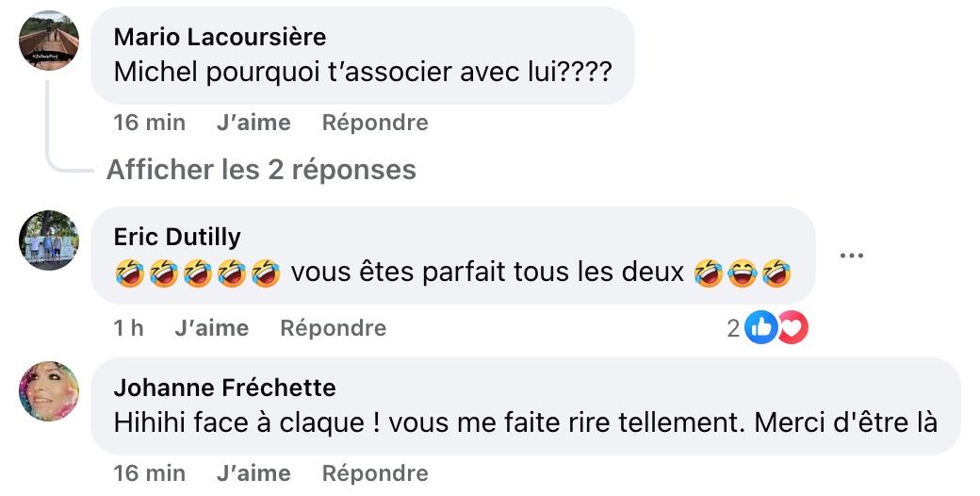Open Eric Dutilly's profile picture

click(x=49, y=240)
